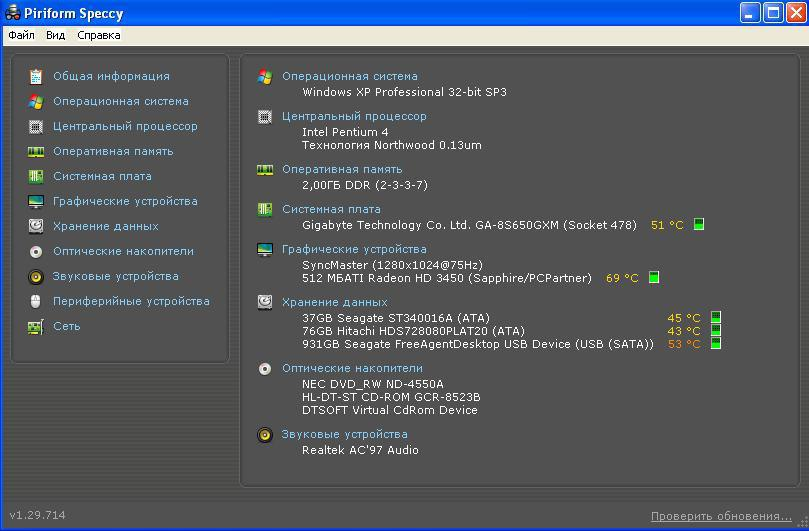Image resolution: width=809 pixels, height=531 pixels.
Task: Open the Вид menu
Action: tap(55, 35)
